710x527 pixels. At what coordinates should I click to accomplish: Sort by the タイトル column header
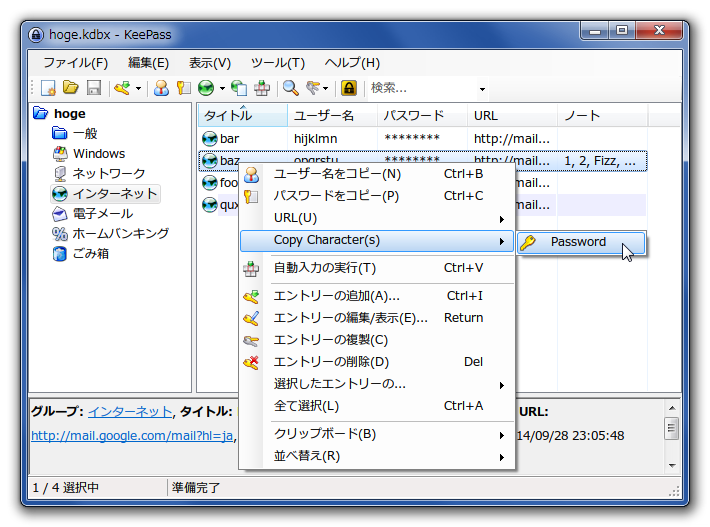(x=242, y=115)
